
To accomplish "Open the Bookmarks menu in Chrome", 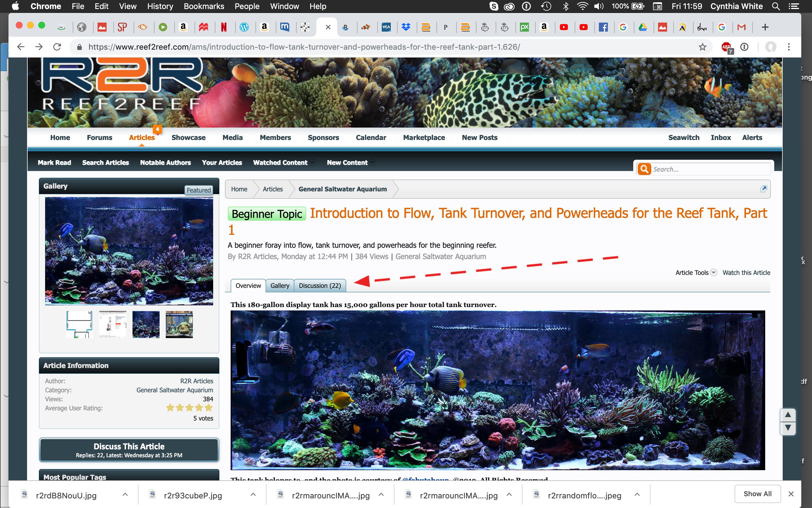I will tap(204, 6).
